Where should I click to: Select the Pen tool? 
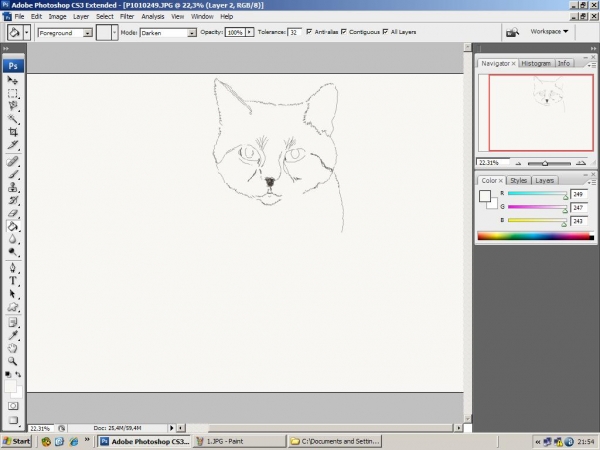tap(13, 267)
